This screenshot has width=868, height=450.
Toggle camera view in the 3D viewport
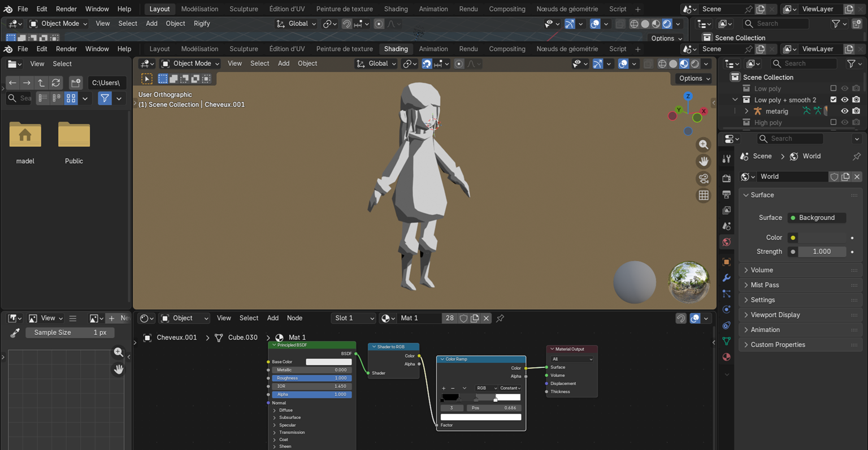[x=704, y=179]
